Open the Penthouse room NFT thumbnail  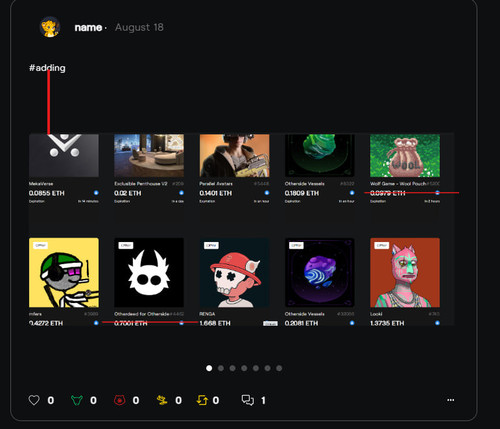click(149, 155)
